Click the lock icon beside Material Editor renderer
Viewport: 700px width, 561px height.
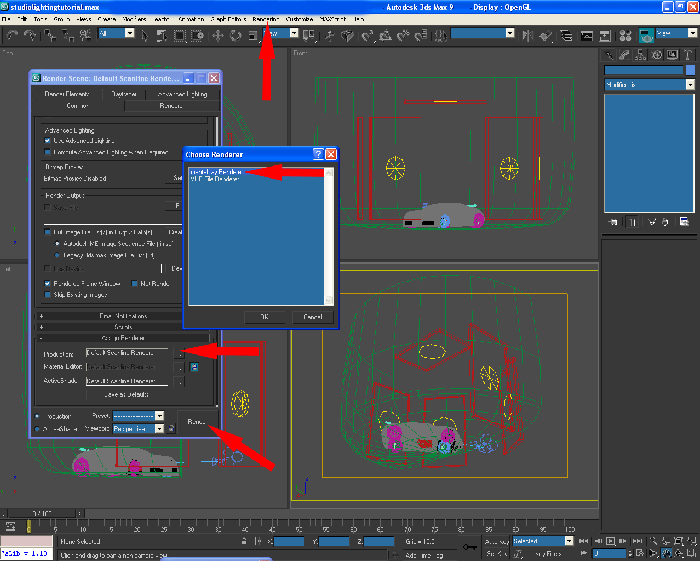pyautogui.click(x=195, y=367)
